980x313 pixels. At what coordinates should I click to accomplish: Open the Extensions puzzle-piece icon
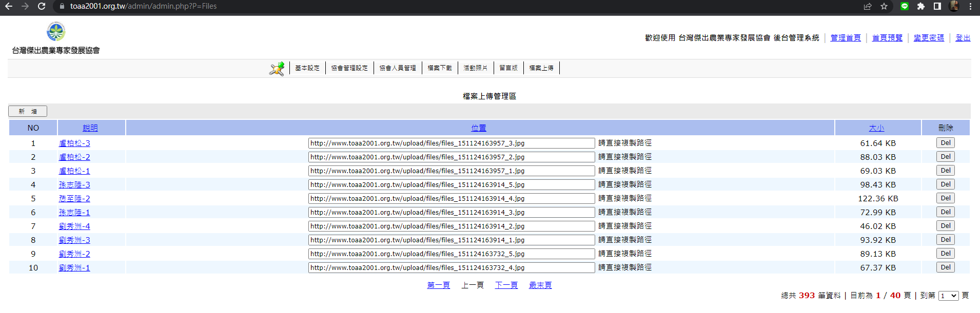coord(921,6)
